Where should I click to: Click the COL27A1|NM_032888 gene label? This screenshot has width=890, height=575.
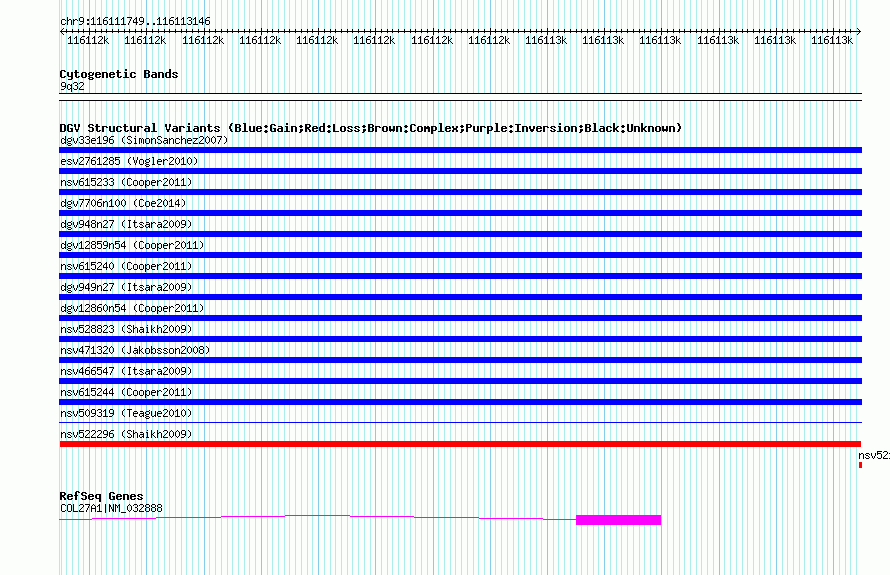[111, 508]
